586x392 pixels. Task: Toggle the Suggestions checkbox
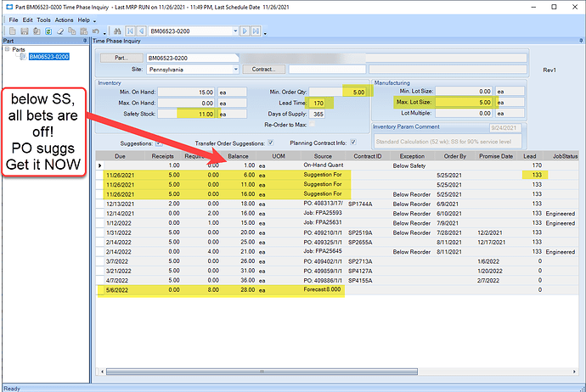click(x=159, y=143)
